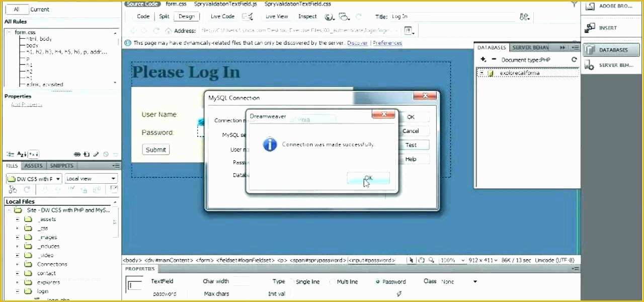Click the connect to remote server icon in Files

pos(13,190)
